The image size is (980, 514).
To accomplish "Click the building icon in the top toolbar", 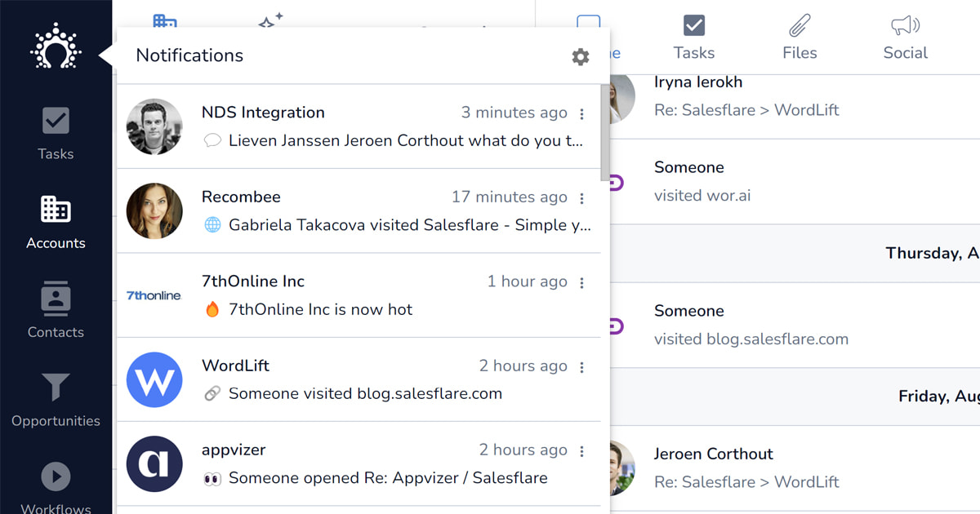I will coord(165,22).
